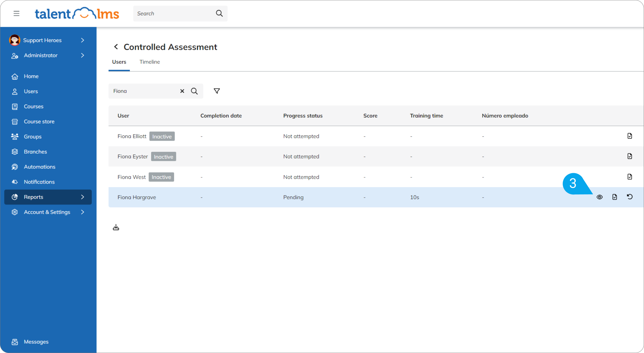This screenshot has height=353, width=644.
Task: Sort by the Progress status column
Action: coord(303,116)
